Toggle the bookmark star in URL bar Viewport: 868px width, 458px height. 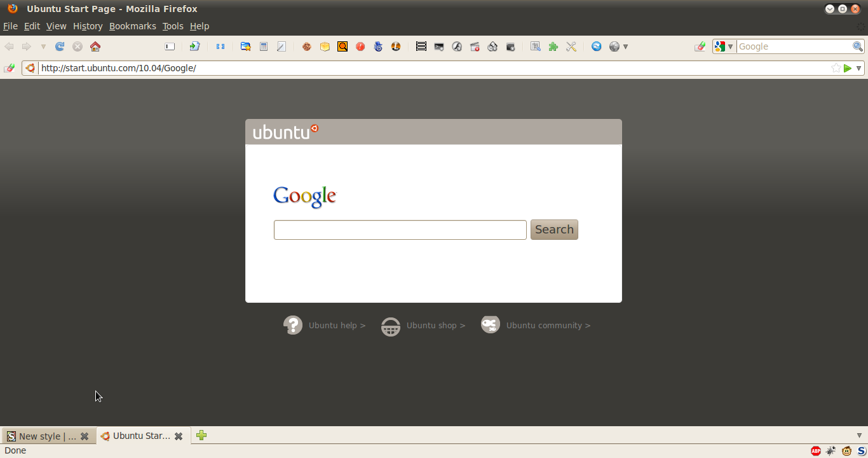click(x=836, y=68)
